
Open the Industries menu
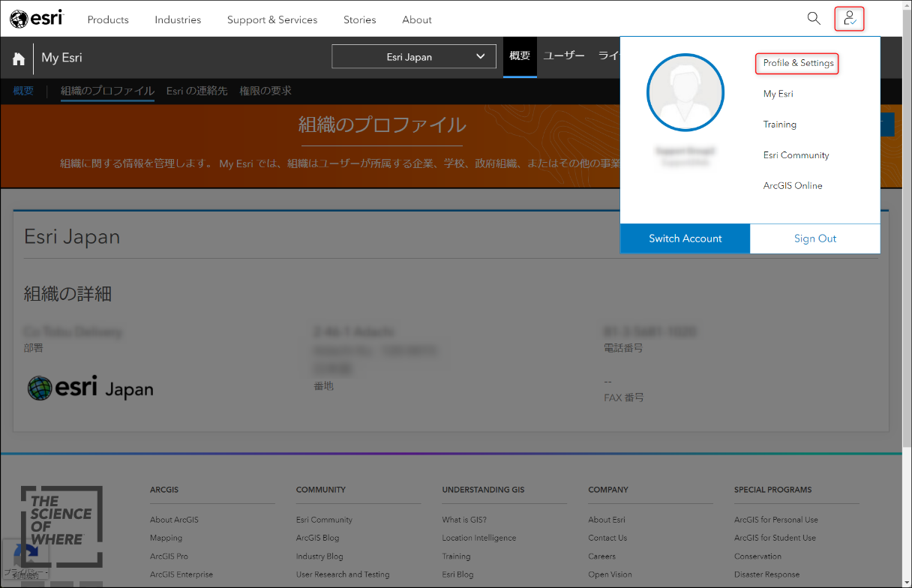(x=178, y=19)
